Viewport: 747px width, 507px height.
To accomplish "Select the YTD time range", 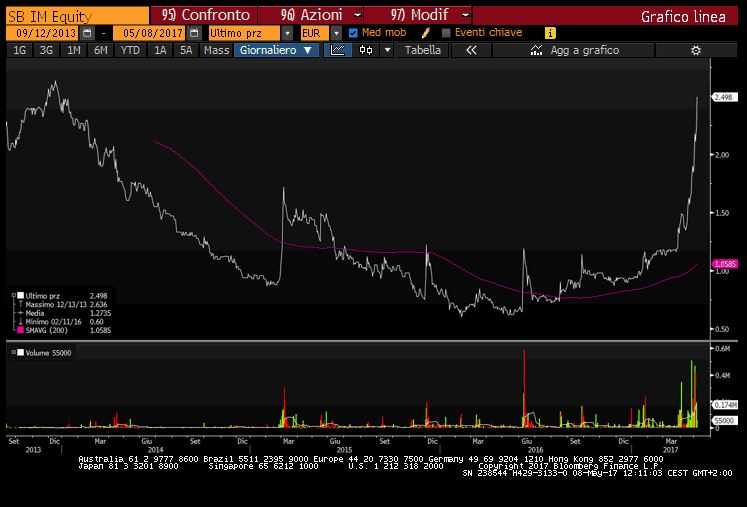I will pos(130,50).
